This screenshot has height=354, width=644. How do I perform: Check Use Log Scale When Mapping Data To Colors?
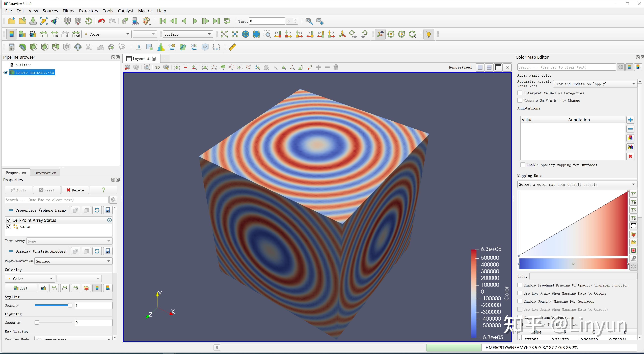(x=520, y=293)
